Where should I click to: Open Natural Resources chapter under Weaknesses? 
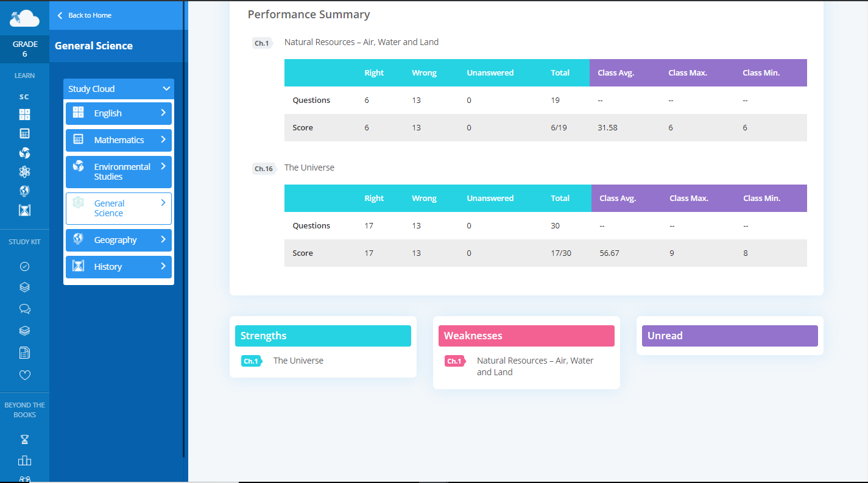pyautogui.click(x=534, y=366)
